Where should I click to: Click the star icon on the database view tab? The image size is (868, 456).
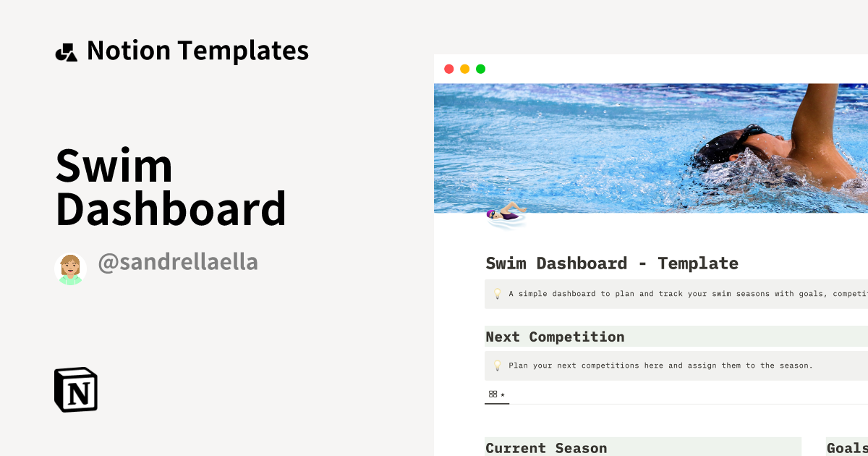(504, 394)
